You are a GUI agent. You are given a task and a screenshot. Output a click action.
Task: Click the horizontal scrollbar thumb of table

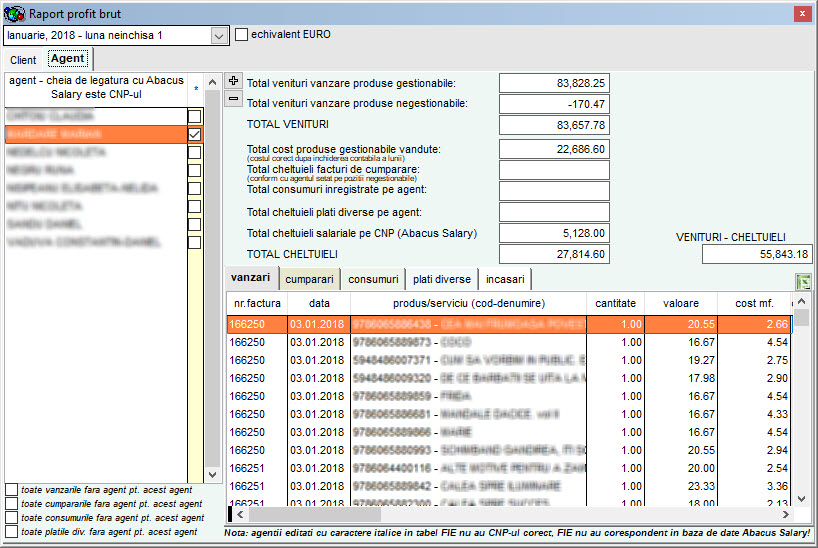click(x=315, y=515)
